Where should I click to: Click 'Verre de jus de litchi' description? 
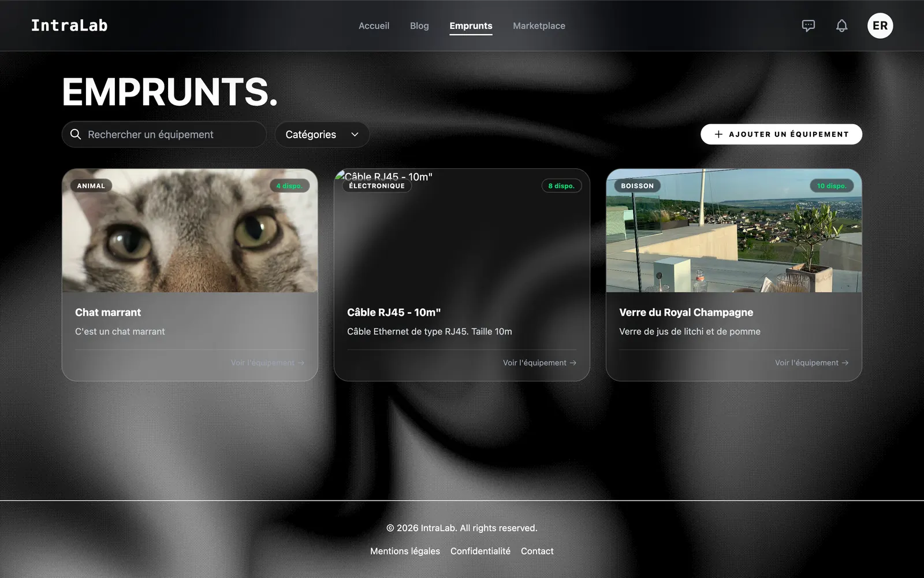pyautogui.click(x=690, y=331)
